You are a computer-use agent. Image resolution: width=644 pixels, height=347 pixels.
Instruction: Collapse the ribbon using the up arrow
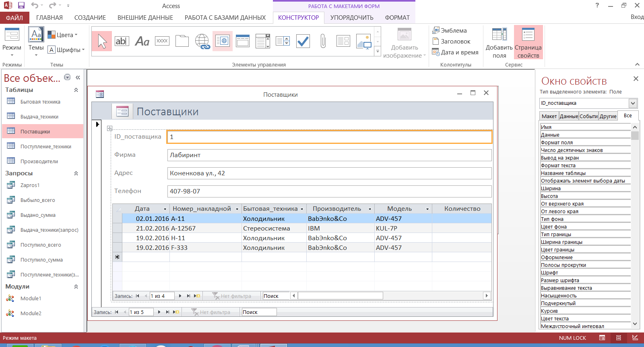(637, 64)
